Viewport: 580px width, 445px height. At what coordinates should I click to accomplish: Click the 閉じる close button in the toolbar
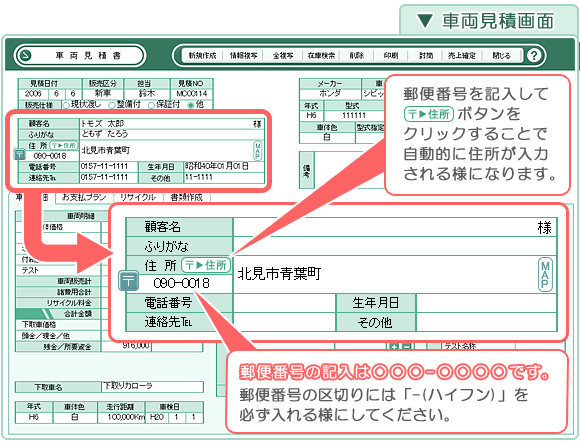[x=501, y=55]
